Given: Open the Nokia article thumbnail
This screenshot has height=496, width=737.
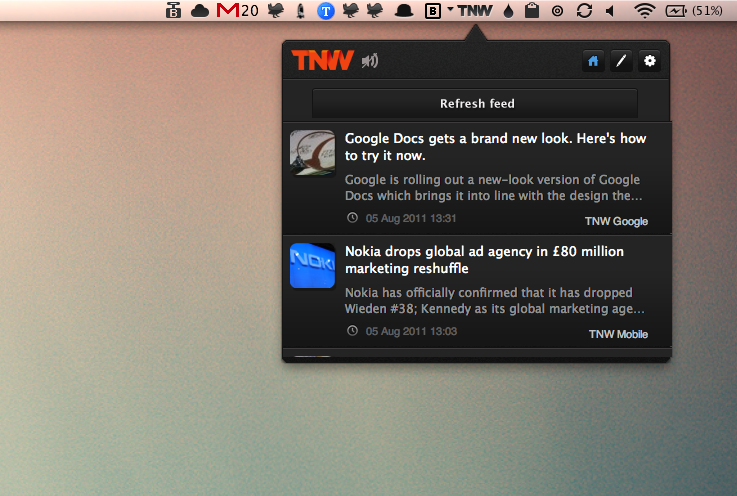Looking at the screenshot, I should 313,266.
